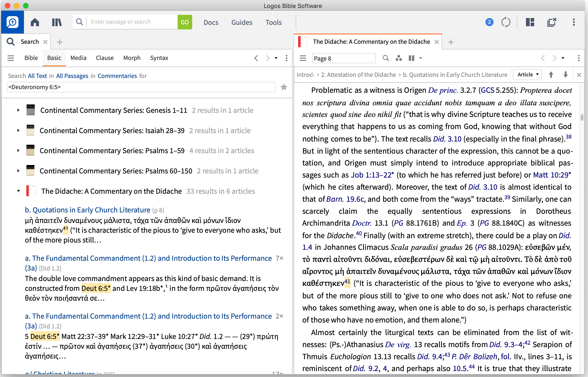Image resolution: width=588 pixels, height=377 pixels.
Task: Open the parallel resources columns icon
Action: tap(412, 58)
